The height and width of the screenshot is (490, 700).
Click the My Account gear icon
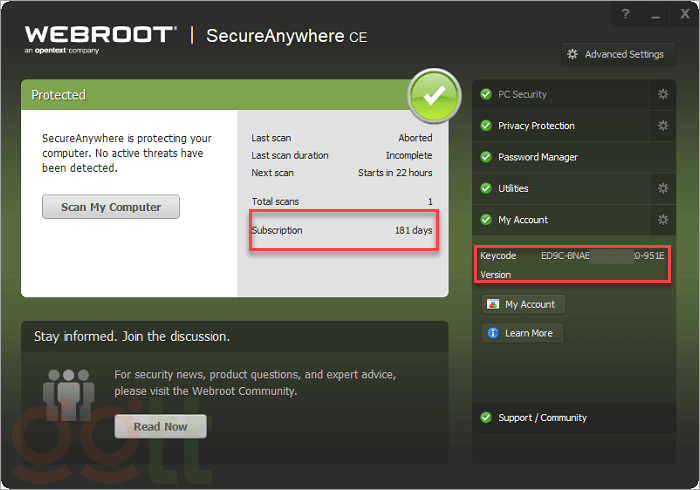(x=662, y=220)
